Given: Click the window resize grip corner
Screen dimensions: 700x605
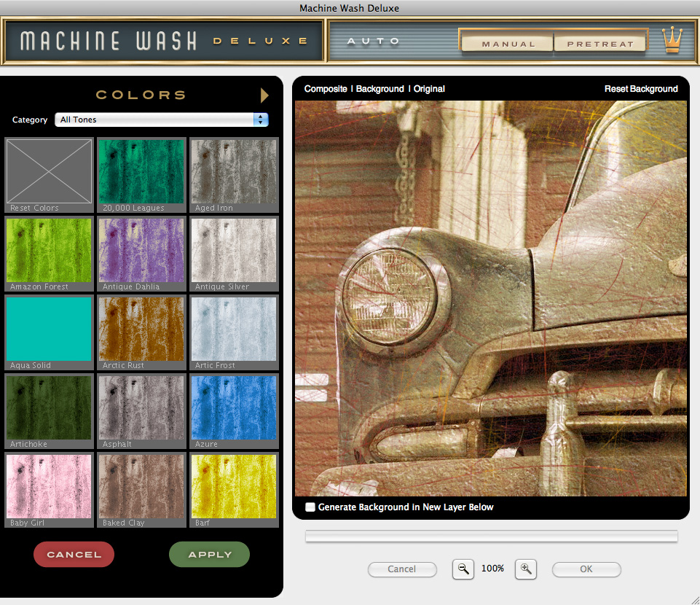Looking at the screenshot, I should [695, 600].
